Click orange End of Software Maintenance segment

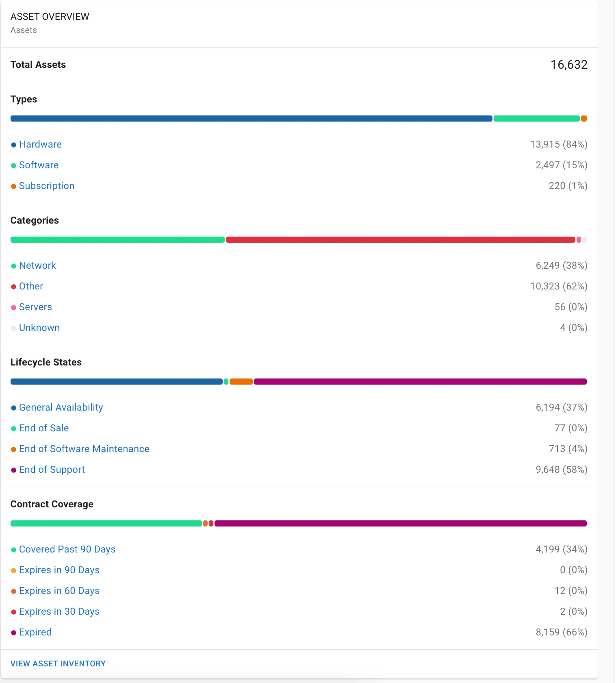(x=241, y=382)
